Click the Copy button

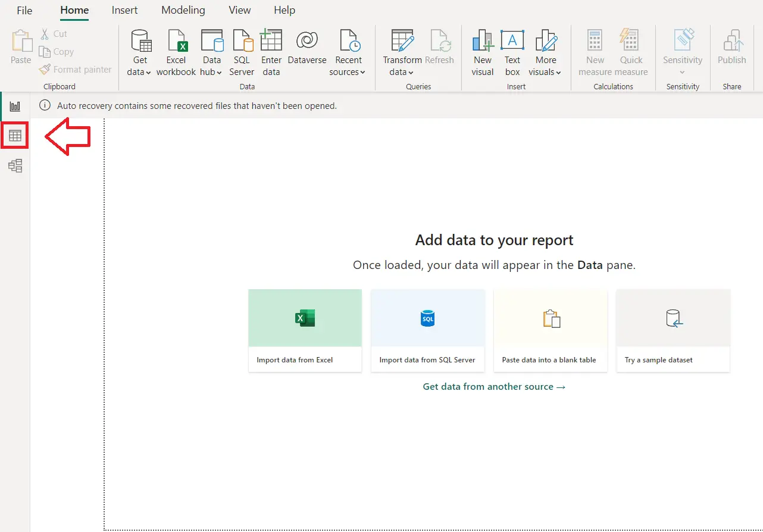(x=56, y=52)
